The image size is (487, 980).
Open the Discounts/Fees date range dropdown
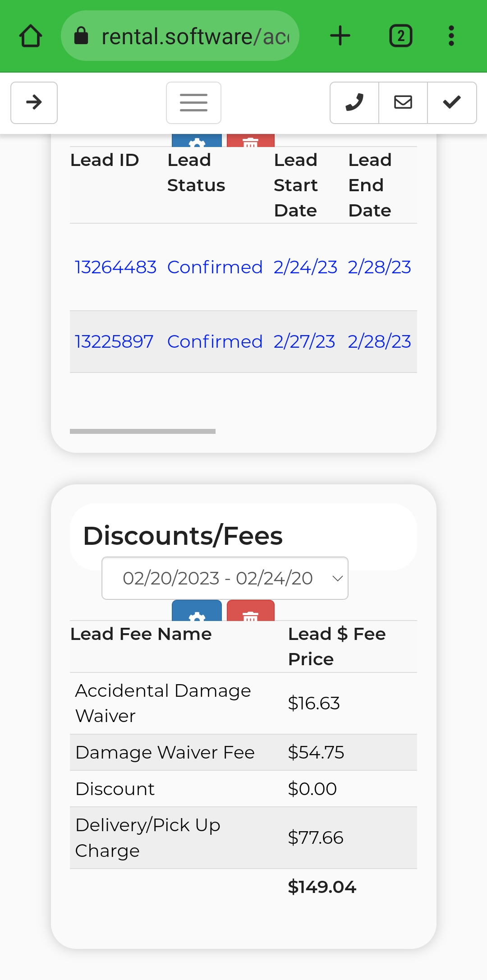[x=225, y=578]
